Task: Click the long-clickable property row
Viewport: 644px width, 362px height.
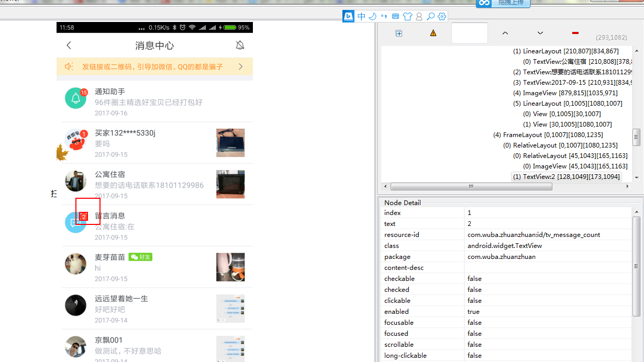Action: pos(506,356)
